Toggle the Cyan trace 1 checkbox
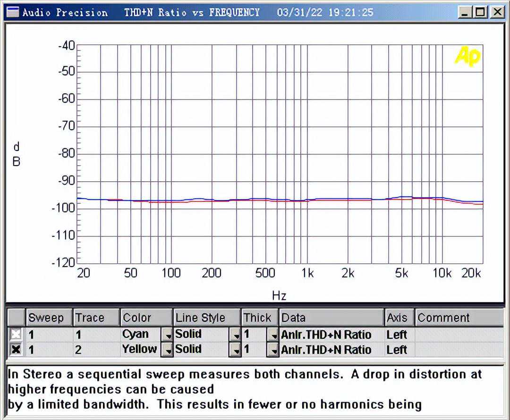The height and width of the screenshot is (420, 510). tap(16, 335)
